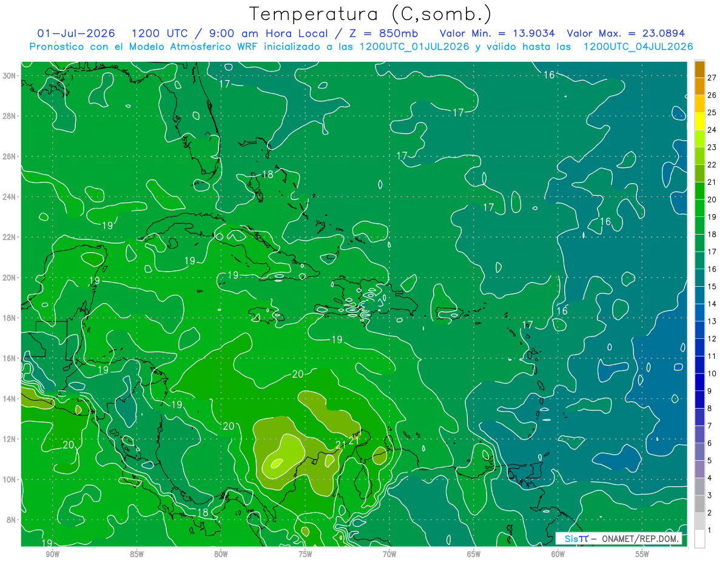Click the "1200 UTC / 9:00 am Hora Local" text
This screenshot has width=728, height=562.
pyautogui.click(x=231, y=33)
